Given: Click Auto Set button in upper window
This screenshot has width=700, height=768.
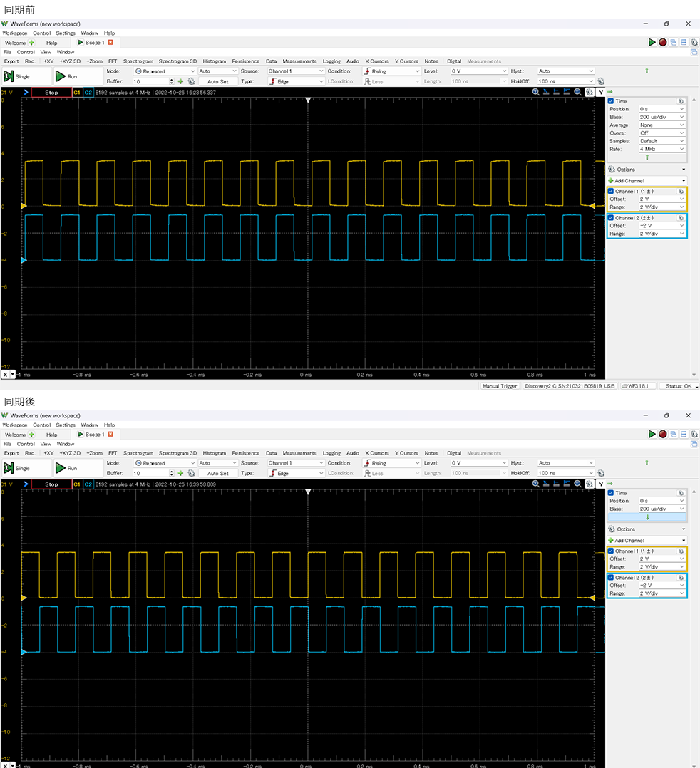Looking at the screenshot, I should click(217, 81).
